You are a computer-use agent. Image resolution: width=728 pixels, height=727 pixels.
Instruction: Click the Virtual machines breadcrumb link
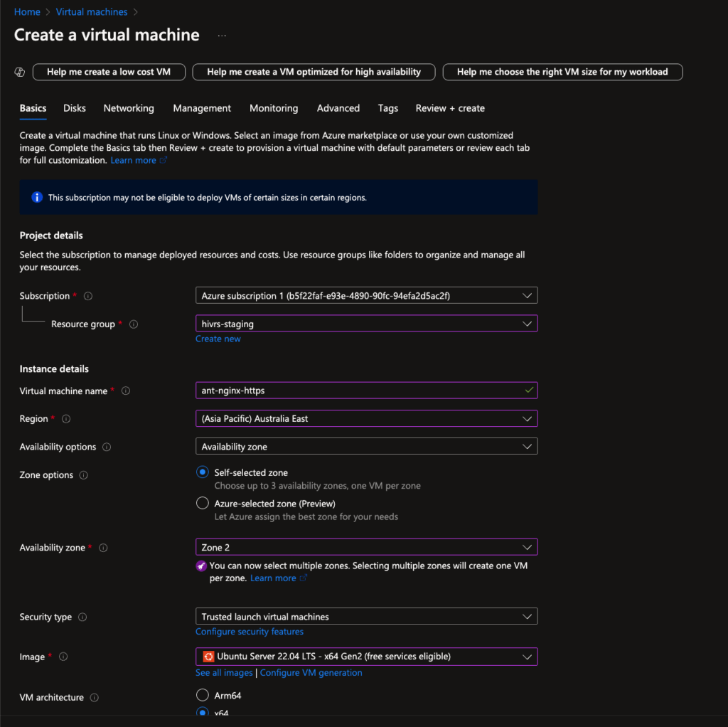pyautogui.click(x=92, y=12)
